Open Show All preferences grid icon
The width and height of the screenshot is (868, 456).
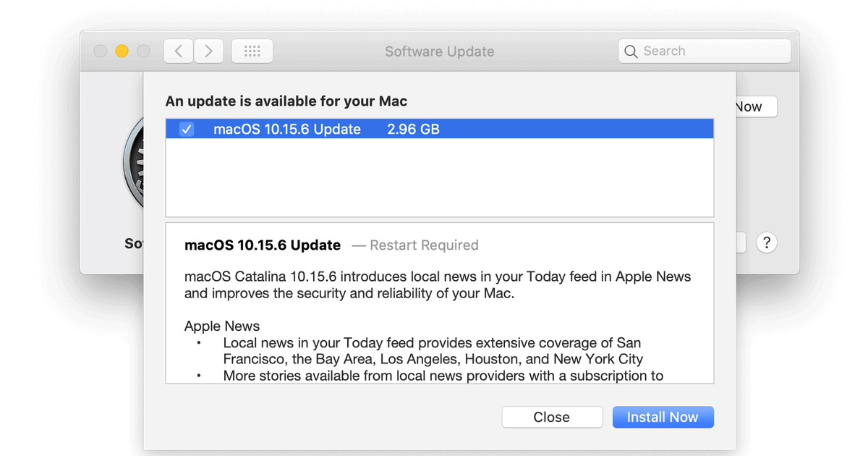click(252, 51)
